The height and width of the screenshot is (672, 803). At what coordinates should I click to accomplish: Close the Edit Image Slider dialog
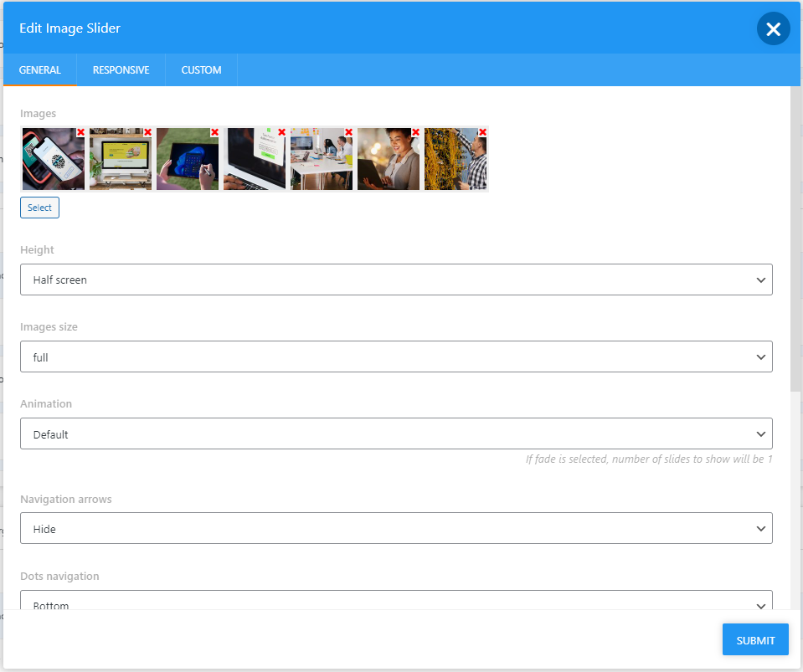774,28
